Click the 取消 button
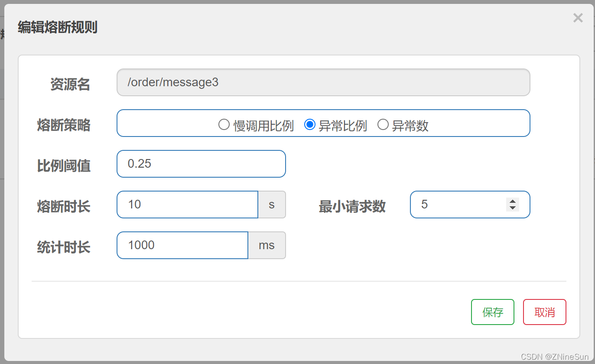This screenshot has width=595, height=364. [545, 312]
